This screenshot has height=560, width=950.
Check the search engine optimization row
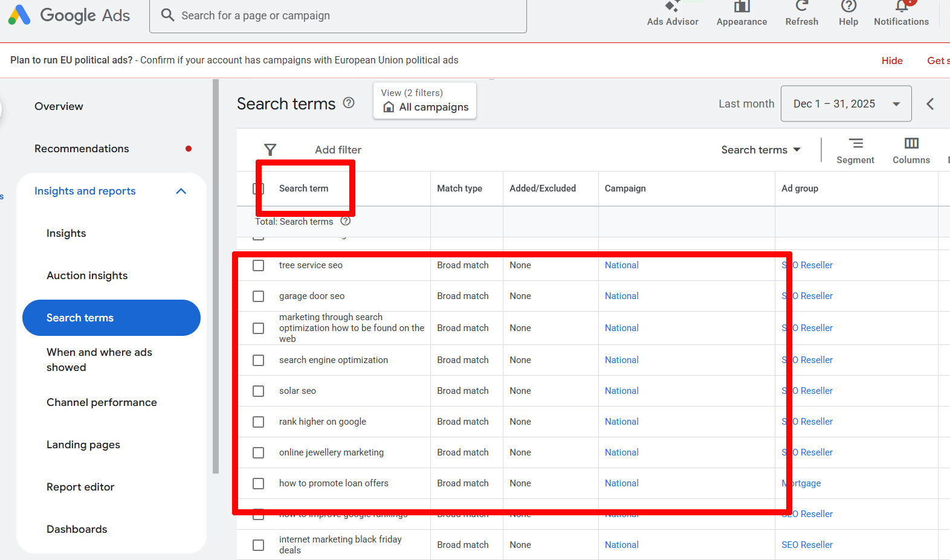[x=258, y=360]
